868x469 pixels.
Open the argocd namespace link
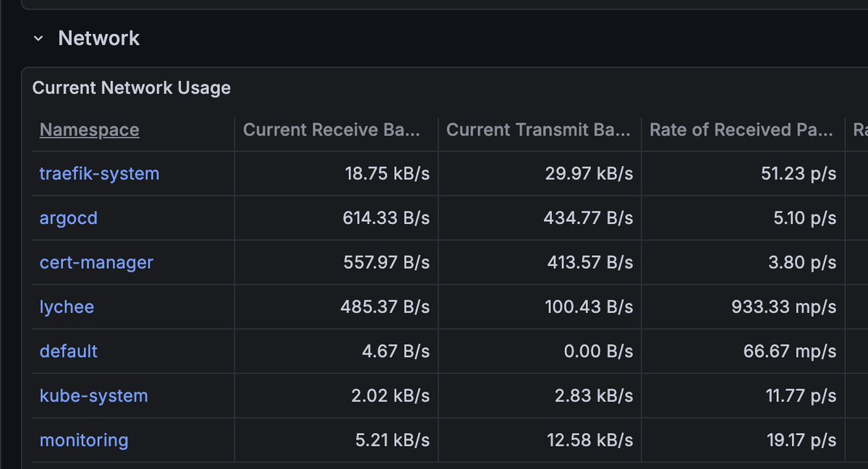point(68,218)
